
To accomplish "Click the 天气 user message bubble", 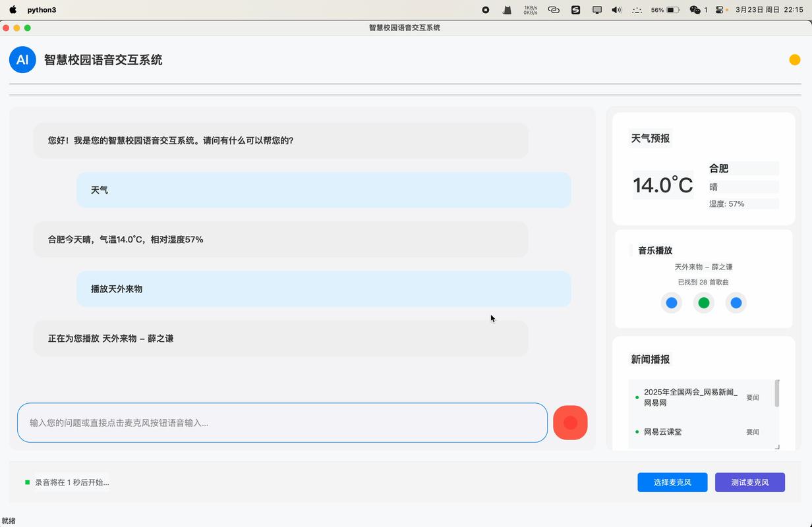I will coord(324,190).
